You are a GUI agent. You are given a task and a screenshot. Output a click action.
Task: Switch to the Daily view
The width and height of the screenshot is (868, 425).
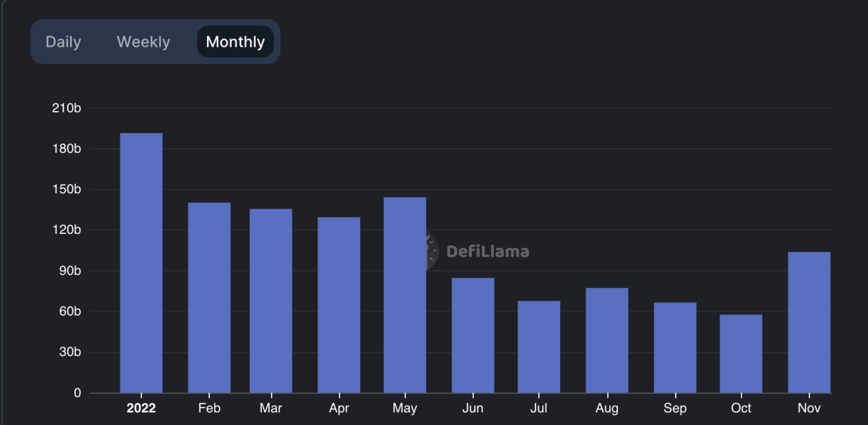pos(63,41)
